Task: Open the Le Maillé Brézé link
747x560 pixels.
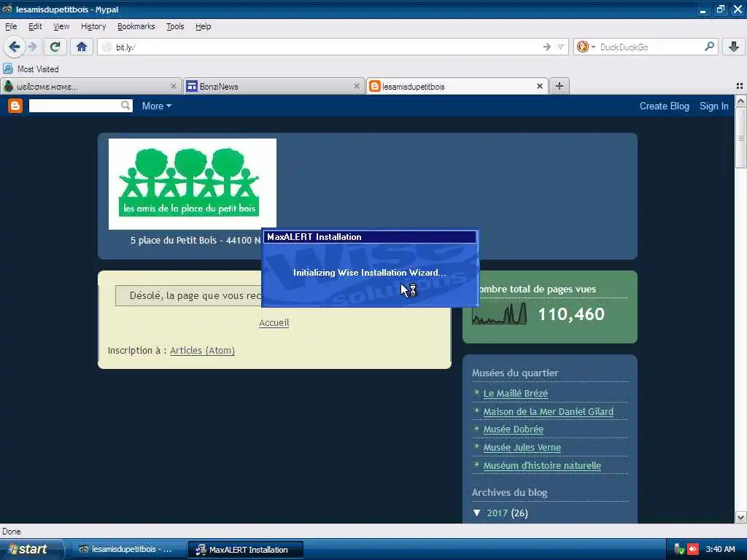Action: [516, 393]
